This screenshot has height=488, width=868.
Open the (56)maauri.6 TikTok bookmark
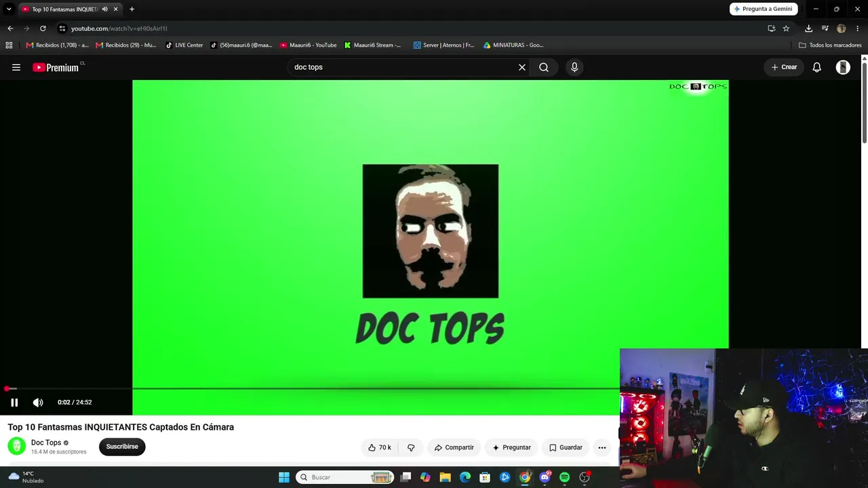click(x=241, y=45)
